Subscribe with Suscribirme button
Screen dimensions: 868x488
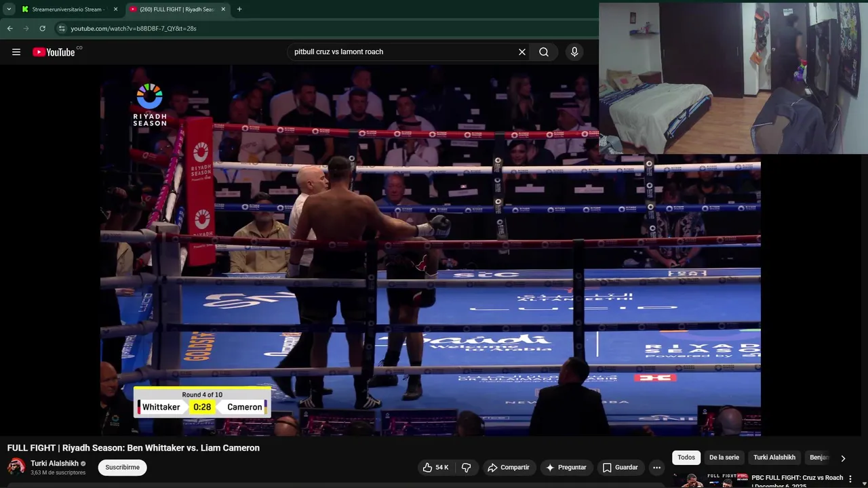coord(122,468)
